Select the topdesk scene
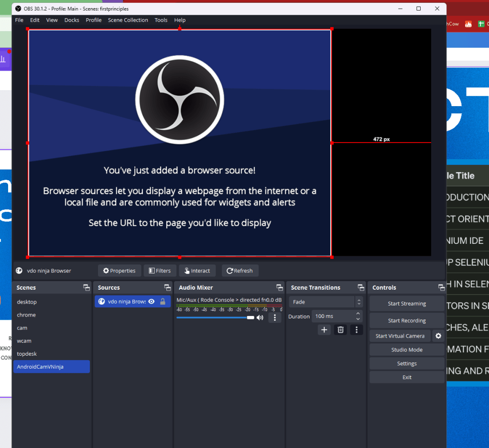The height and width of the screenshot is (448, 489). tap(52, 354)
